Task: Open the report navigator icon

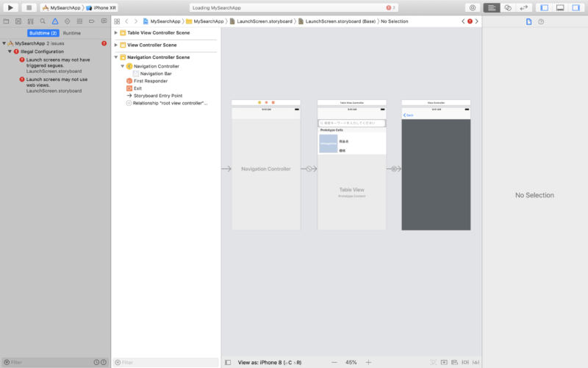Action: [104, 21]
